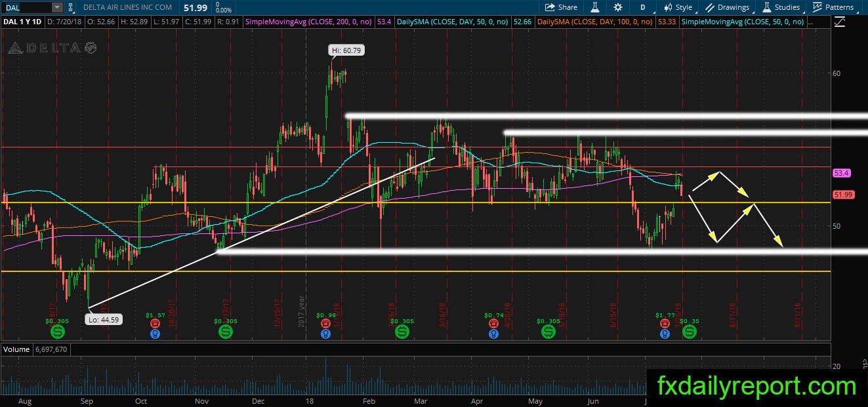The width and height of the screenshot is (868, 407).
Task: Click the $0.35 dividend icon
Action: [690, 333]
